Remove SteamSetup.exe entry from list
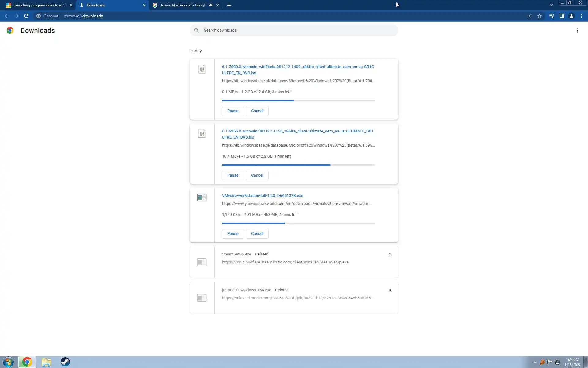Viewport: 588px width, 368px height. pyautogui.click(x=390, y=254)
